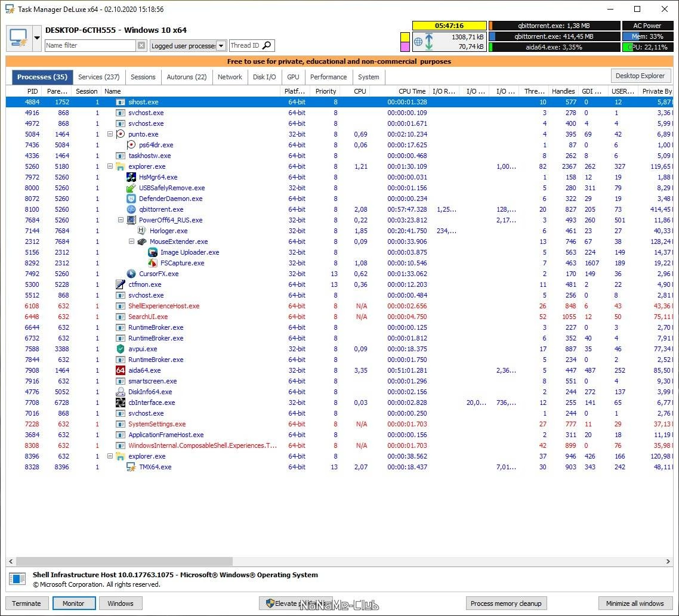This screenshot has height=616, width=679.
Task: Click the Windows button
Action: [121, 603]
